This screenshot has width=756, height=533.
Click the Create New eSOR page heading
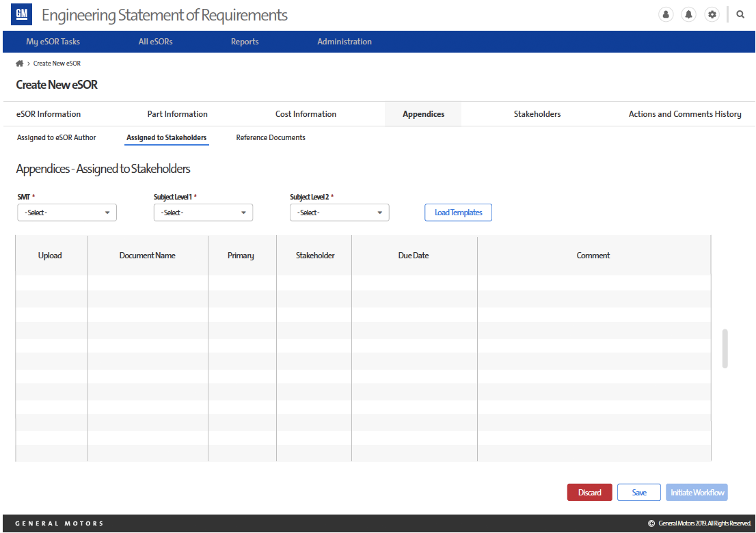(57, 85)
